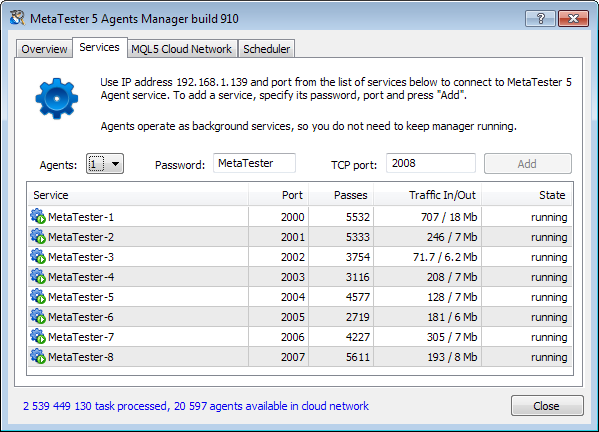The width and height of the screenshot is (599, 432).
Task: Click port value 2006
Action: 293,337
